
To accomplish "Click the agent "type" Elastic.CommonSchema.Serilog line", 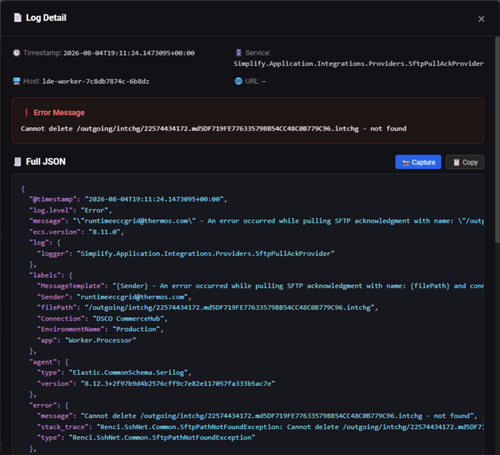I will point(114,373).
